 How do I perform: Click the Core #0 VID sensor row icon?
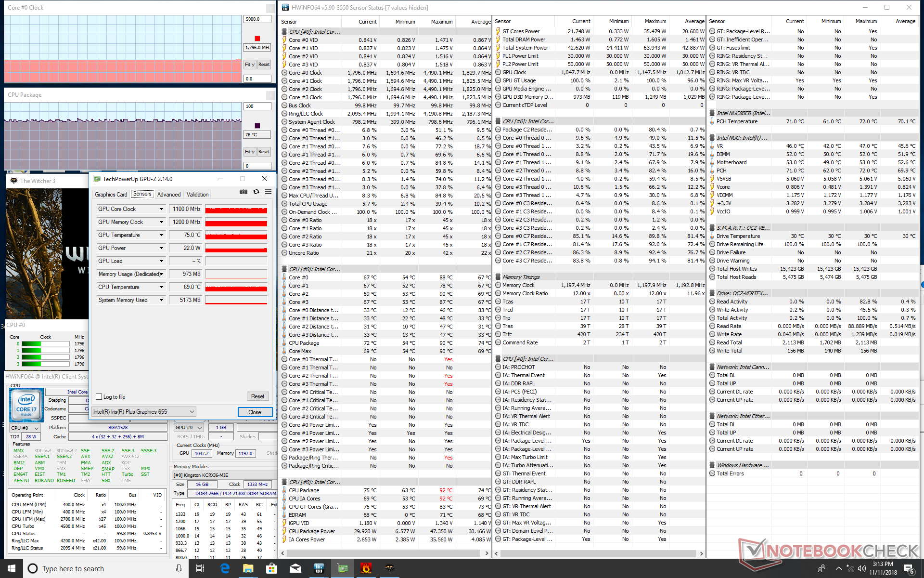click(284, 40)
